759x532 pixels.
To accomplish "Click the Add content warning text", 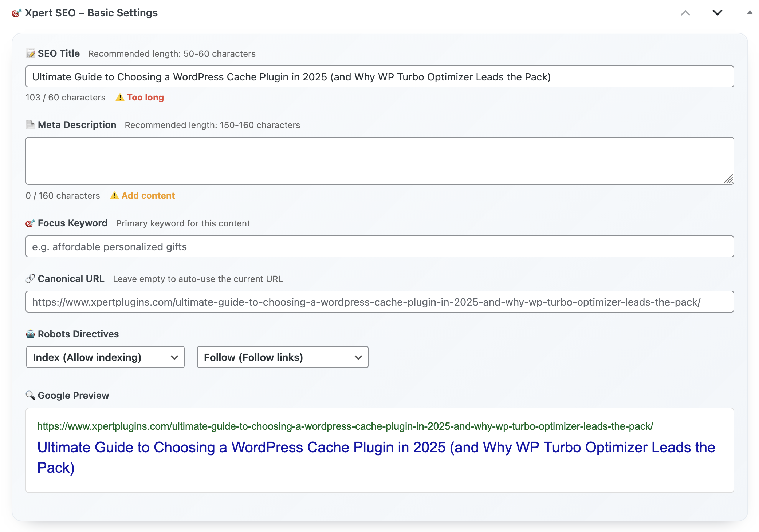I will pos(148,196).
